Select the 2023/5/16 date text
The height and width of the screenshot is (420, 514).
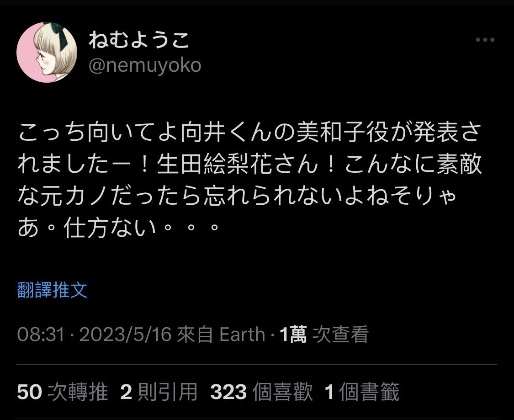point(126,335)
